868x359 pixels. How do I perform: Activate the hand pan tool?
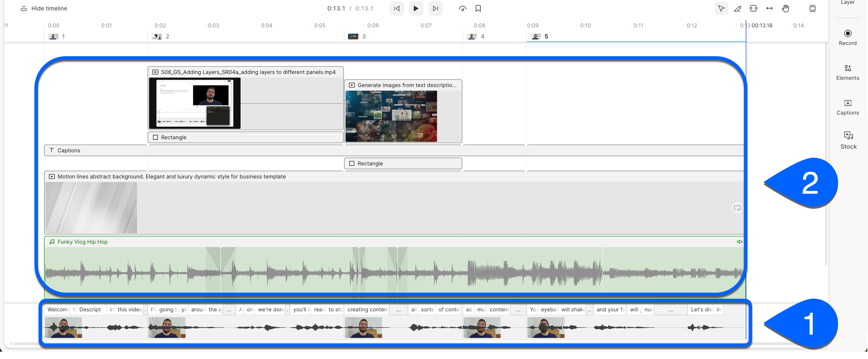[x=786, y=8]
